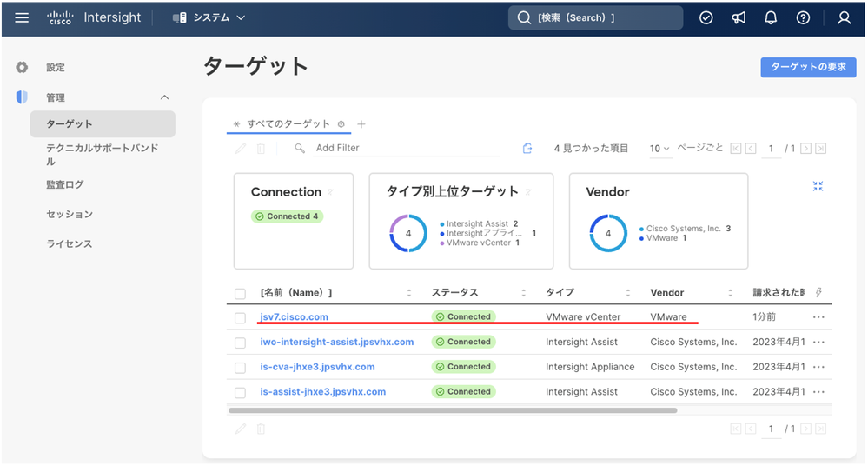868x466 pixels.
Task: Open the hamburger navigation menu
Action: point(22,17)
